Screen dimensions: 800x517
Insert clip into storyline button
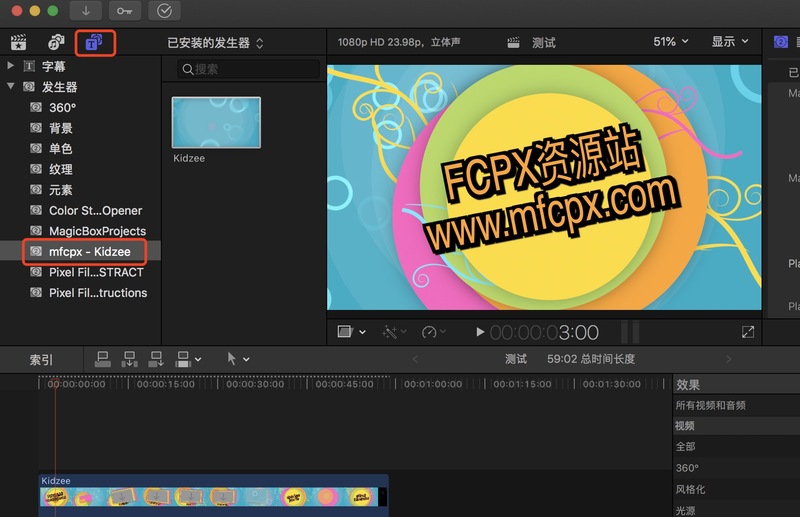tap(129, 359)
